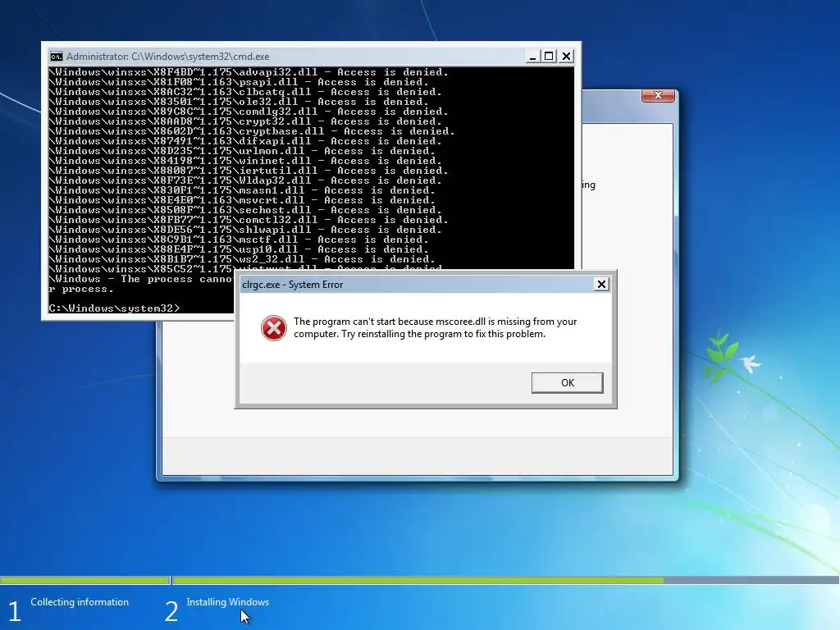840x630 pixels.
Task: Click the msctf.dll access denied line
Action: coord(239,240)
